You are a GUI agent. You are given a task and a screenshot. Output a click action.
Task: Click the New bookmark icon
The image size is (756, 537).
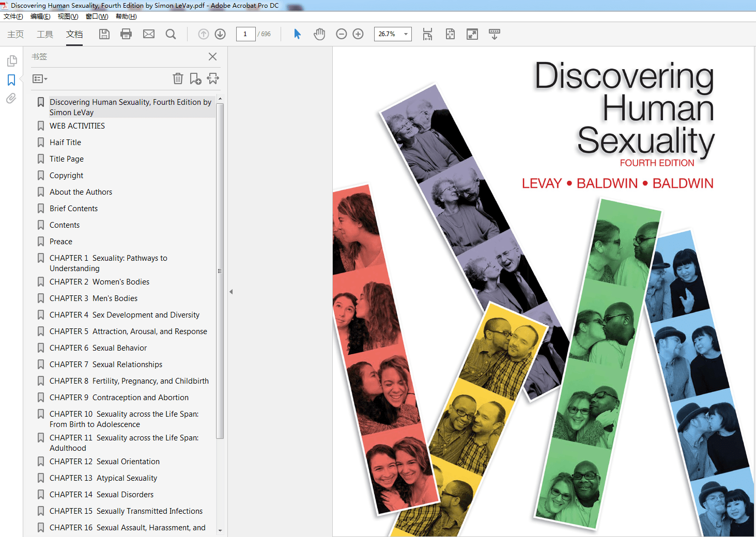coord(195,78)
